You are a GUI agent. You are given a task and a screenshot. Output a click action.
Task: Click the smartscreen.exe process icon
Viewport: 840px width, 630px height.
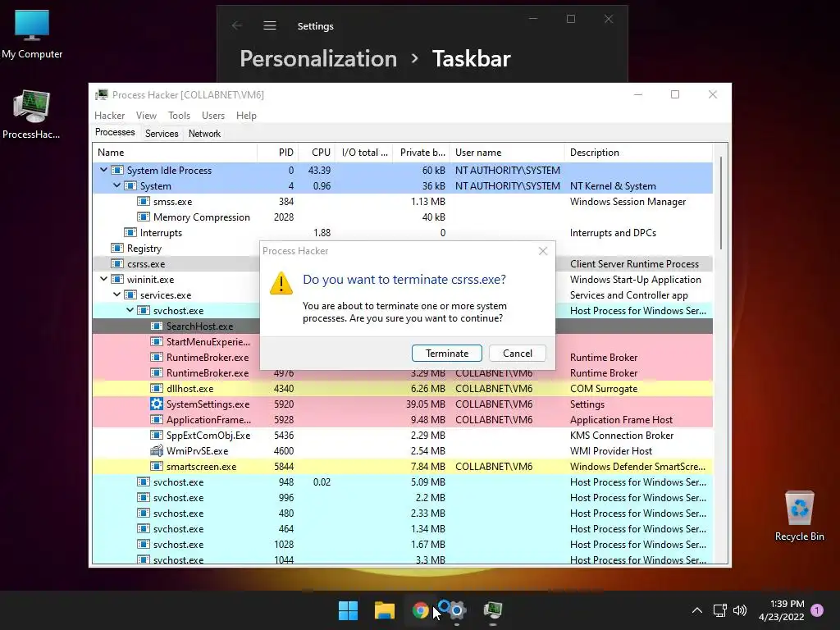tap(157, 466)
